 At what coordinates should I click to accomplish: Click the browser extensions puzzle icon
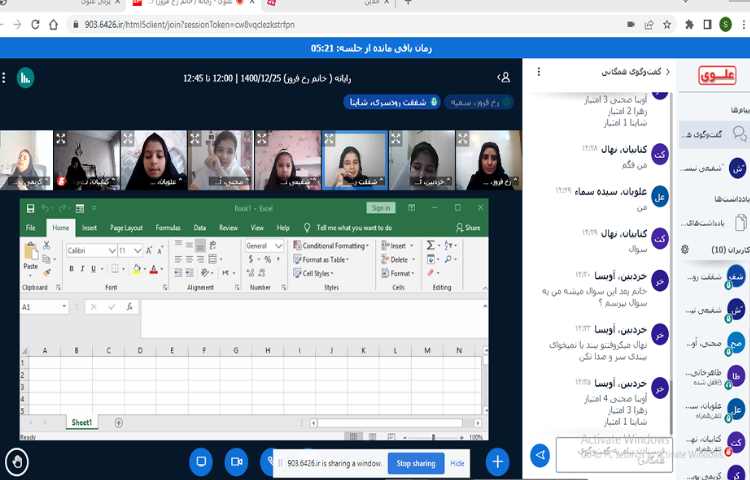coord(689,24)
